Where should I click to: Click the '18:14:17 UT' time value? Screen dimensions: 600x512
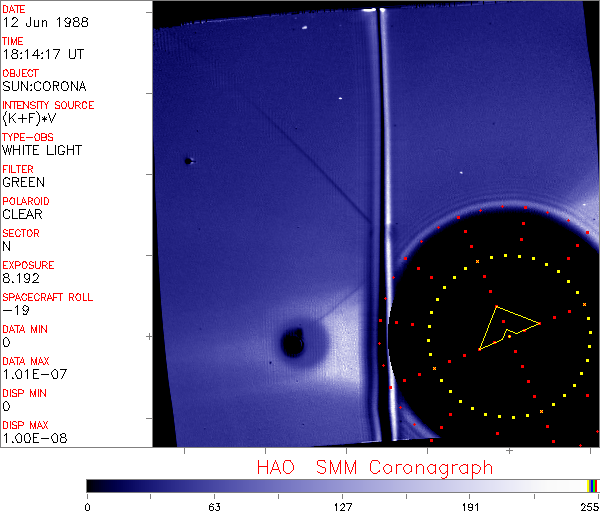[x=43, y=54]
